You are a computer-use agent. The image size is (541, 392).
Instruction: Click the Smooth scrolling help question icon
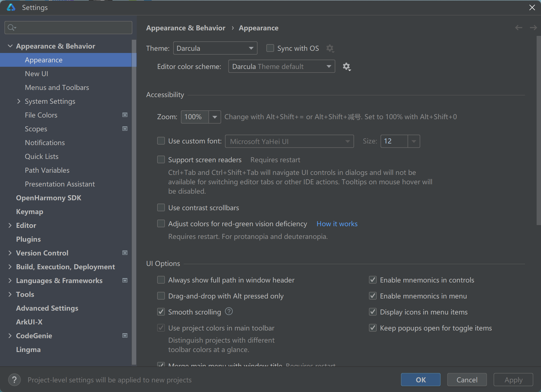229,311
